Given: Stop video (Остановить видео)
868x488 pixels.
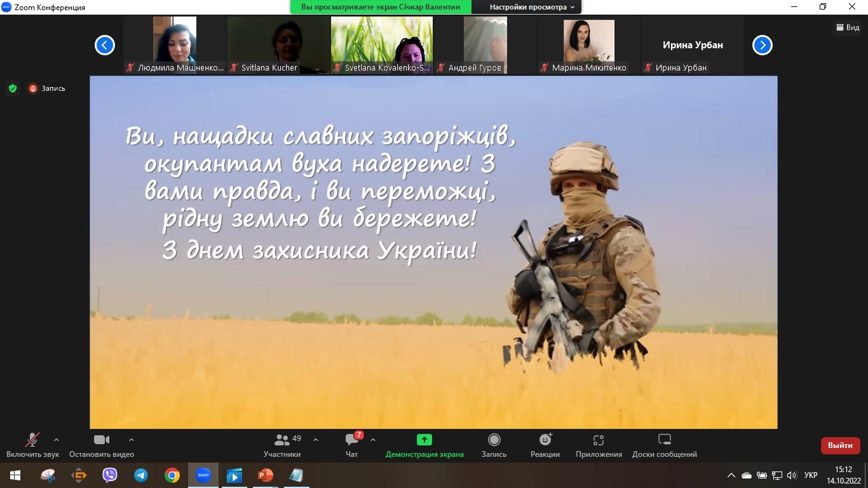Looking at the screenshot, I should point(102,445).
